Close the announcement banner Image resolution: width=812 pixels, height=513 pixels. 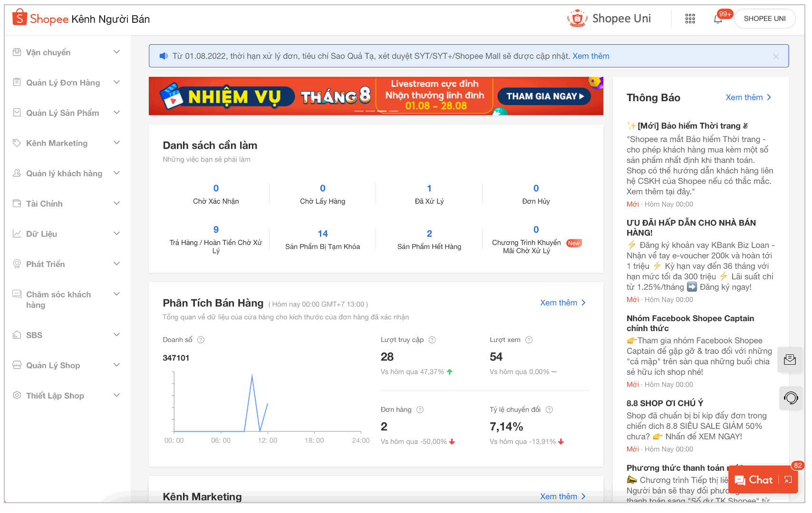[x=776, y=56]
